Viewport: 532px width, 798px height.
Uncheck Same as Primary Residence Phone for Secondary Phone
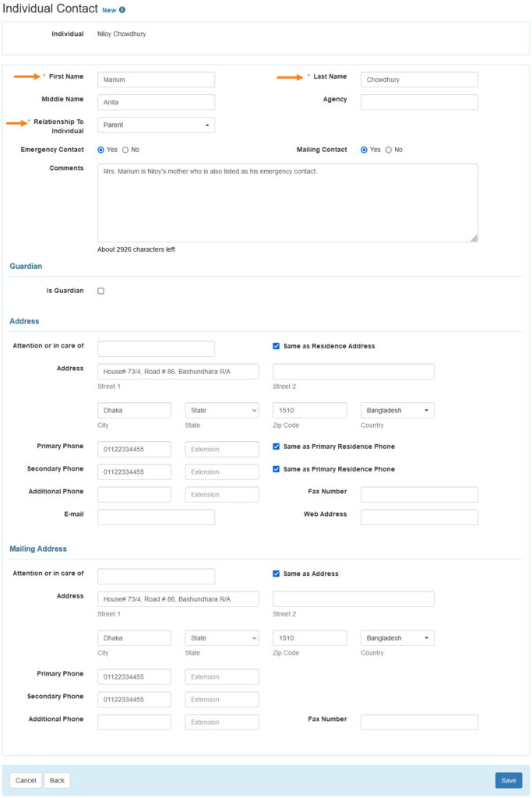(x=277, y=469)
